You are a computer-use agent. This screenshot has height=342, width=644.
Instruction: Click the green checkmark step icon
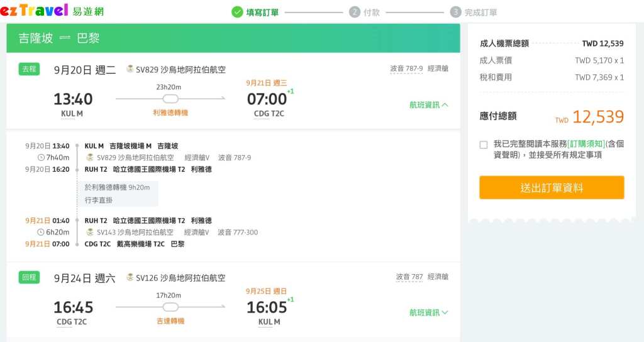[x=237, y=12]
